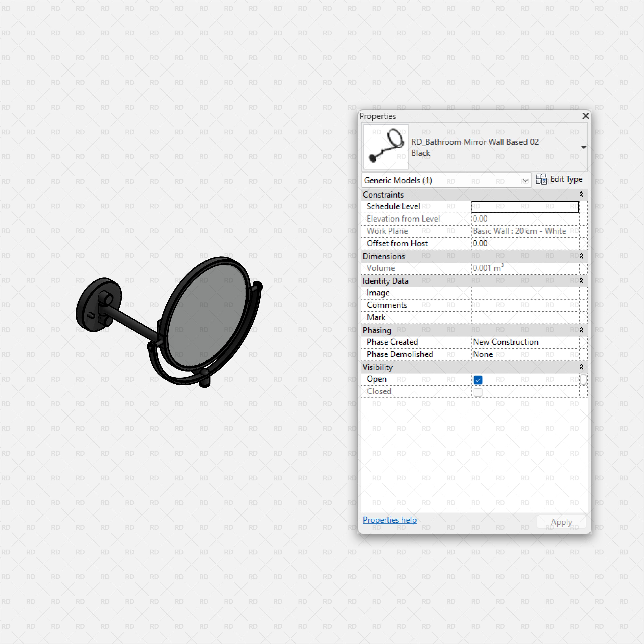Edit the Offset from Host value
This screenshot has width=644, height=644.
pyautogui.click(x=525, y=244)
